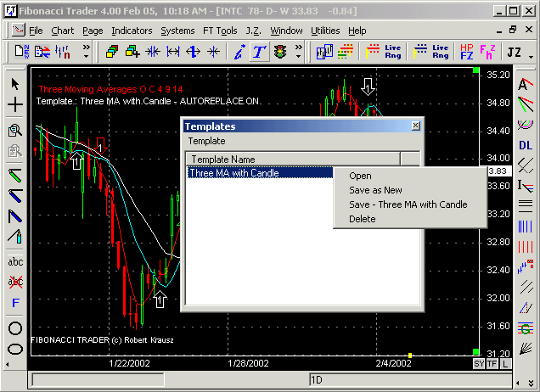Select the blue F tool
Screen dimensions: 540x392
pyautogui.click(x=15, y=303)
